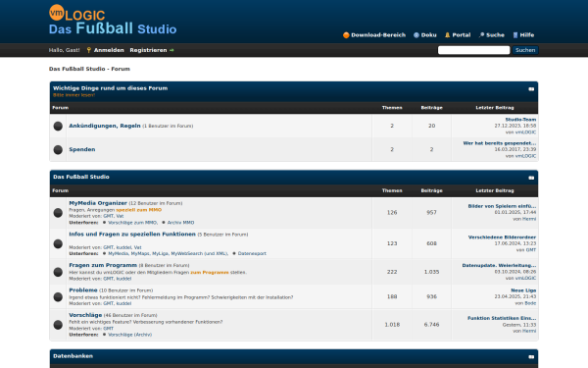Open last post Funktion Statistiken Eins...
The width and height of the screenshot is (588, 368).
coord(502,318)
